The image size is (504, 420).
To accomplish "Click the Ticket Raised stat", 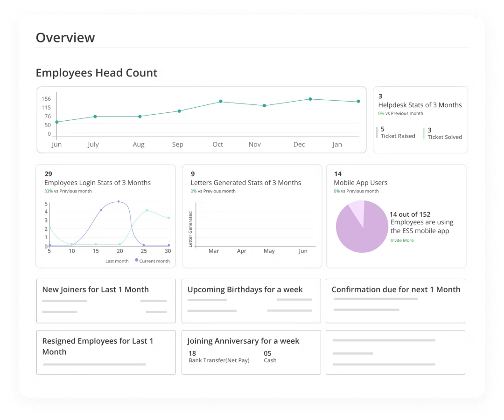I will point(397,132).
